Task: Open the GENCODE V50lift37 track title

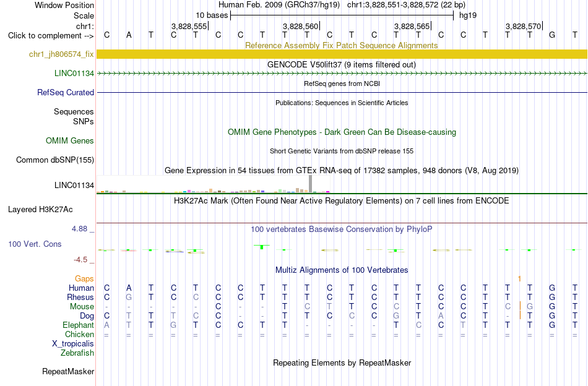Action: pos(341,64)
